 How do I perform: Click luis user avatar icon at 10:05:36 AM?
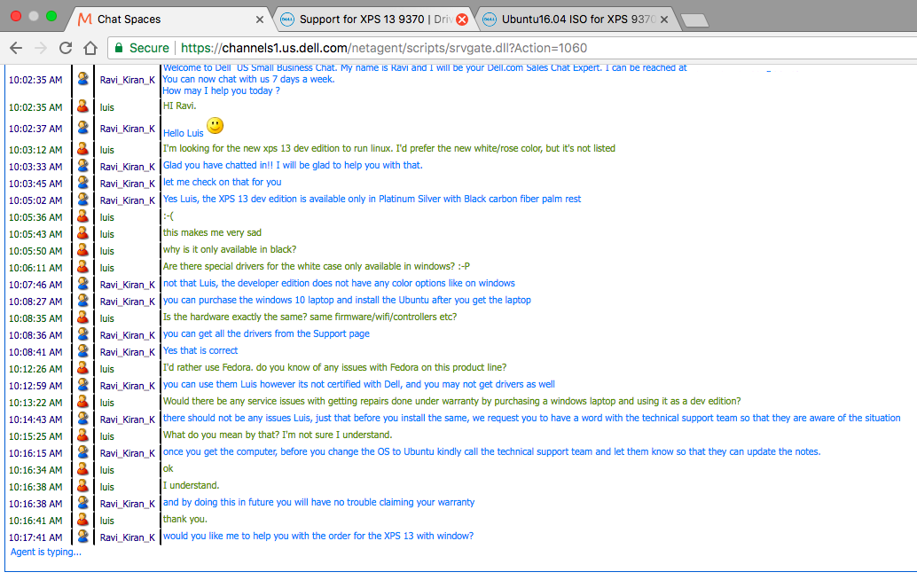click(x=83, y=216)
